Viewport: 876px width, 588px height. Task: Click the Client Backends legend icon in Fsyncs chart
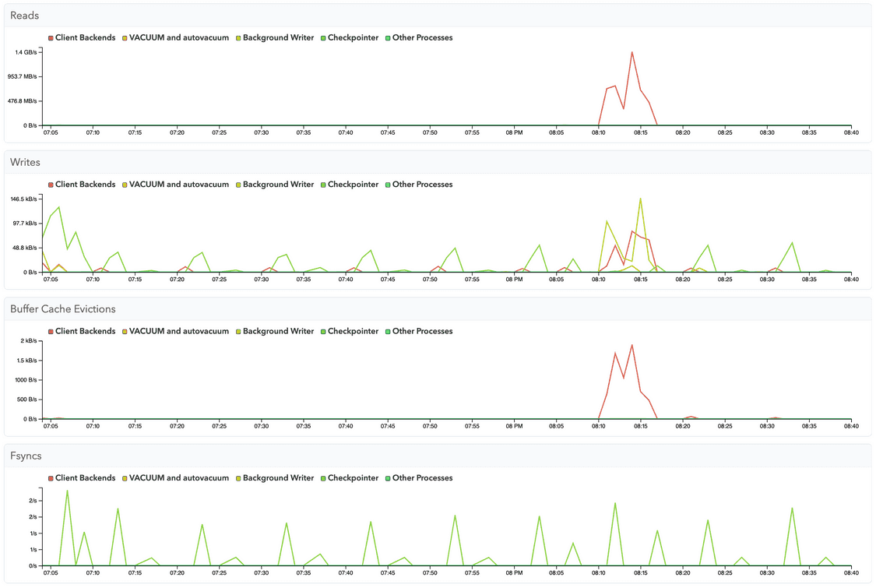[50, 477]
